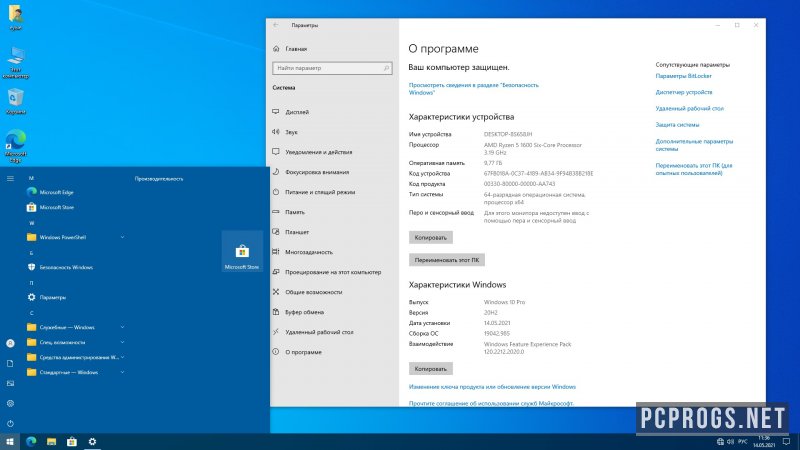This screenshot has height=450, width=800.
Task: Expand the Windows Accessories folder chevron
Action: [x=122, y=372]
